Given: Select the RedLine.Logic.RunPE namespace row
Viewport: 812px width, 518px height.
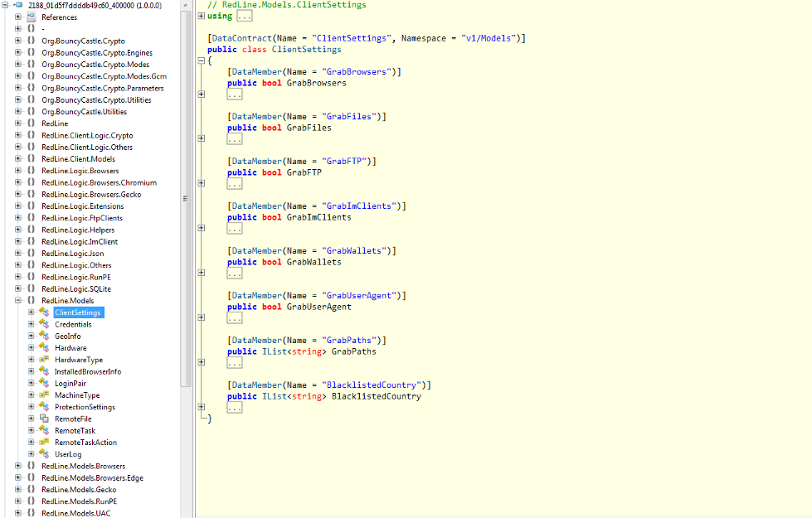Looking at the screenshot, I should click(76, 277).
